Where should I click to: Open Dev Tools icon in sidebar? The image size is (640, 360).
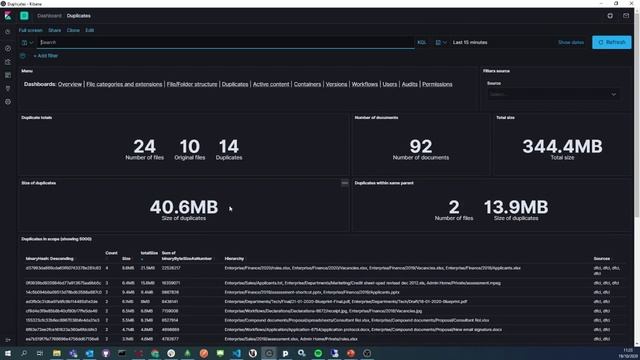point(8,88)
